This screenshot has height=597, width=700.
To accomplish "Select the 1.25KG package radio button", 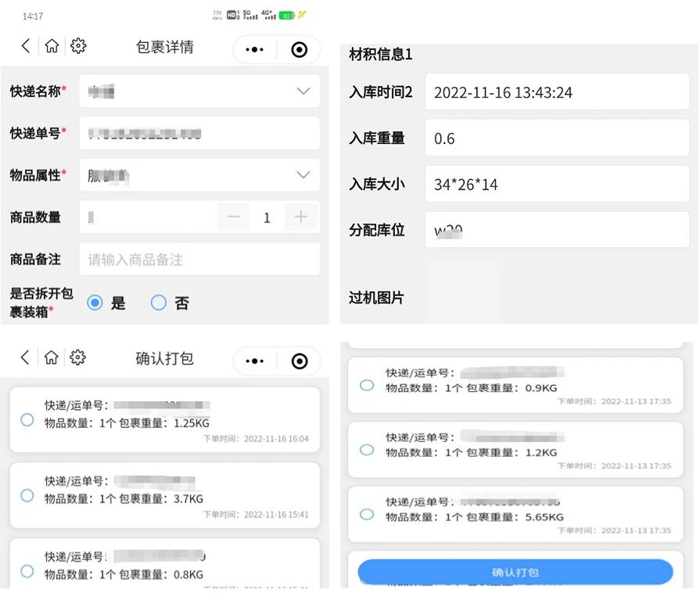I will pyautogui.click(x=26, y=419).
